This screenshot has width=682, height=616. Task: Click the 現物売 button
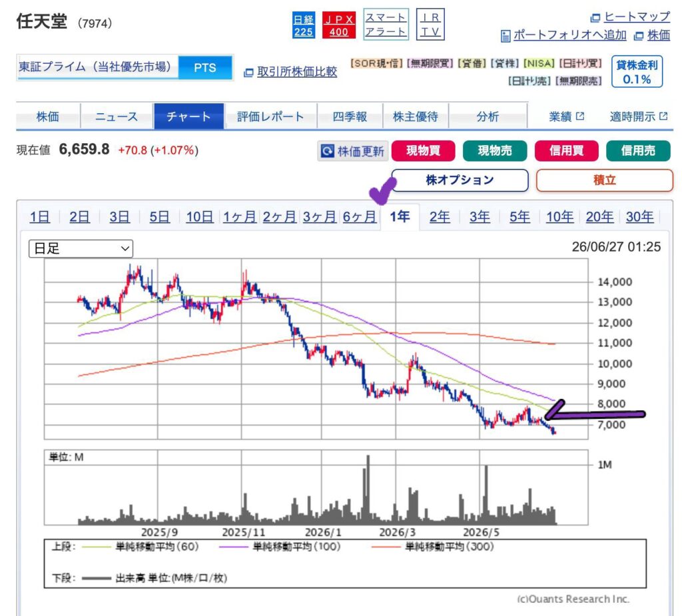tap(495, 151)
